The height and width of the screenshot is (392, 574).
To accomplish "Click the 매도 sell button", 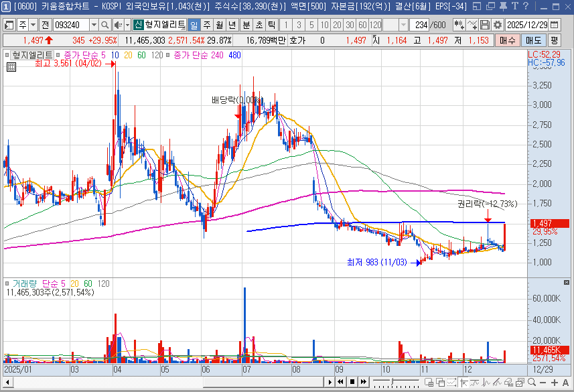I will click(x=533, y=40).
